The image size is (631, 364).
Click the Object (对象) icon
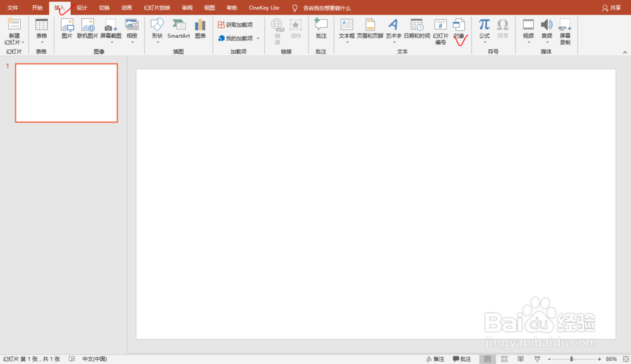click(459, 28)
